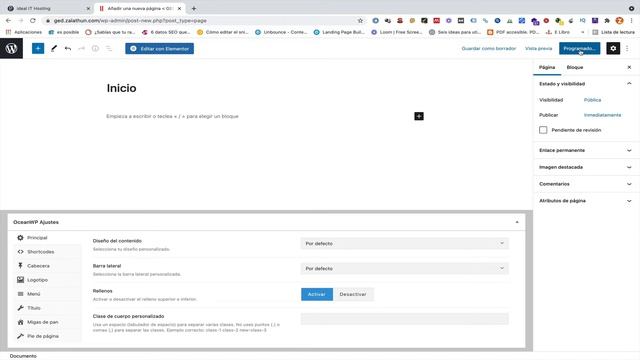640x360 pixels.
Task: Reload the browser page
Action: pos(33,20)
